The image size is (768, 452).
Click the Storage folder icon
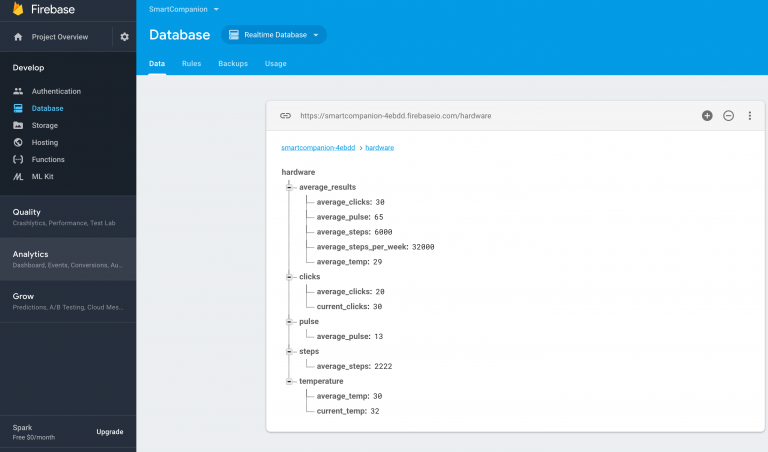[18, 125]
